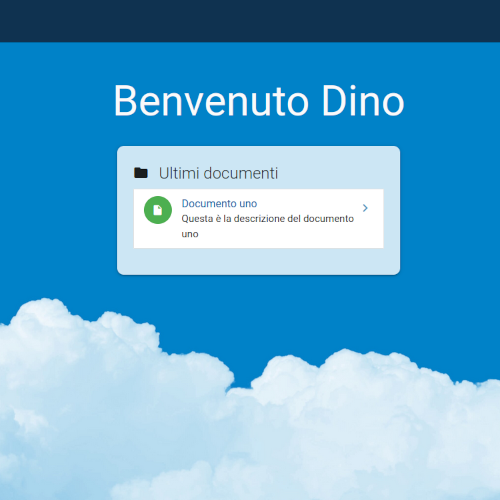Open the chevron arrow beside Documento uno
The width and height of the screenshot is (500, 500).
tap(365, 208)
